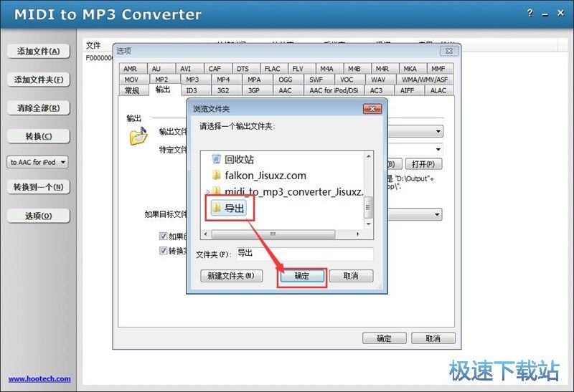Switch to the M4R tab
This screenshot has height=392, width=574.
point(385,69)
